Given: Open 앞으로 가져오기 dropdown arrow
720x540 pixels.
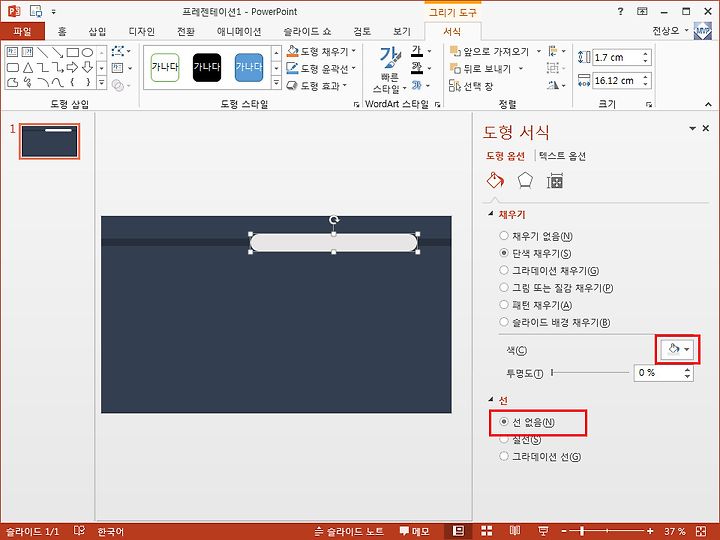Looking at the screenshot, I should [539, 51].
